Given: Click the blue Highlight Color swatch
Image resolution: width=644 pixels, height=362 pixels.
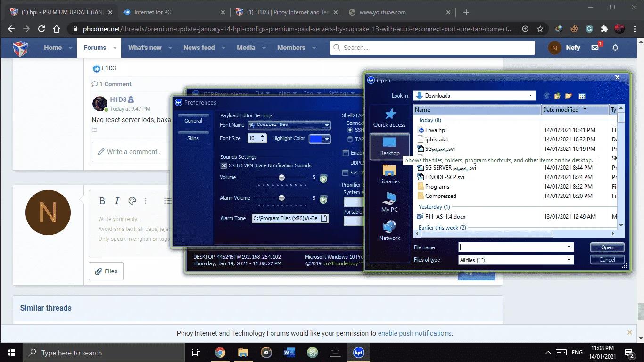Looking at the screenshot, I should point(315,139).
